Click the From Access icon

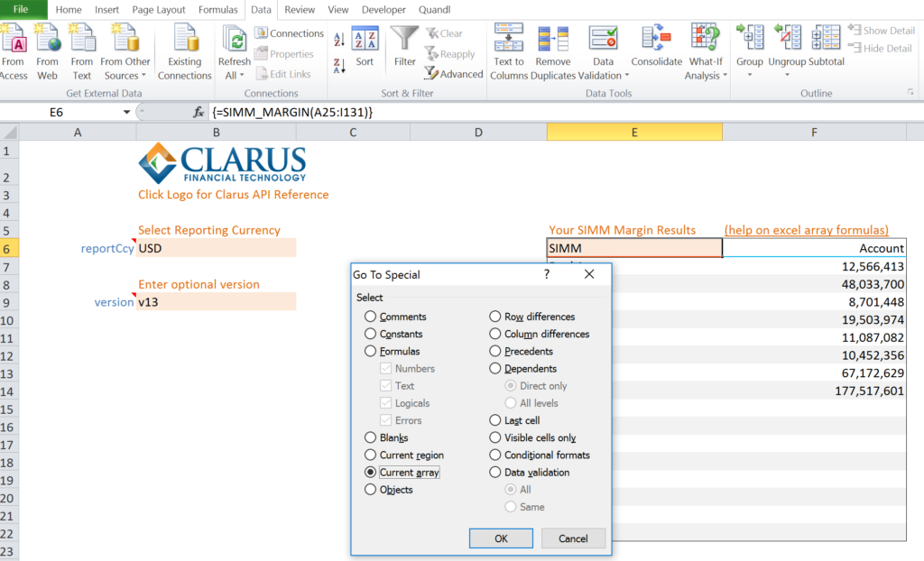pos(13,51)
